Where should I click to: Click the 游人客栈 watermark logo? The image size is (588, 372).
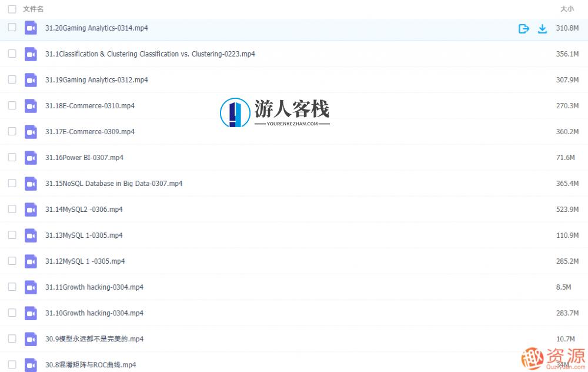tap(274, 112)
